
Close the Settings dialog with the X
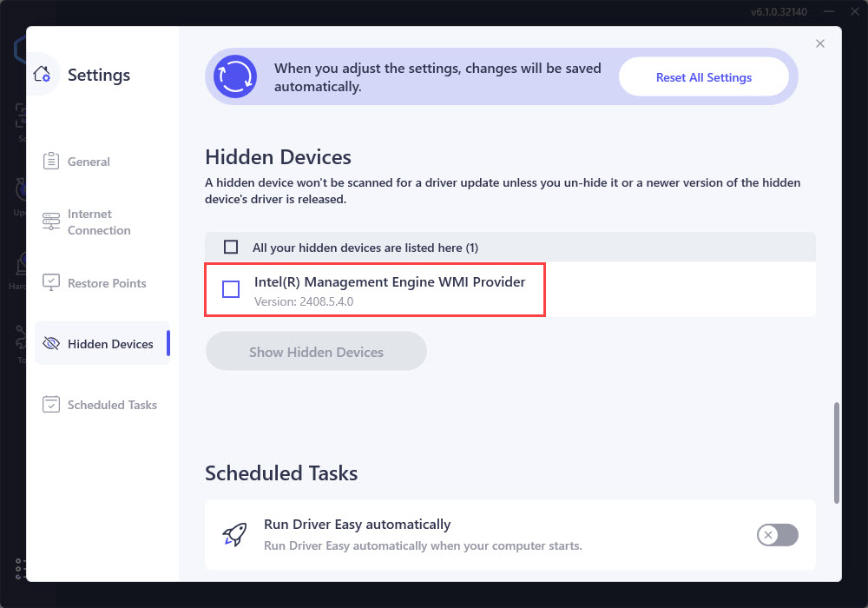click(x=820, y=43)
